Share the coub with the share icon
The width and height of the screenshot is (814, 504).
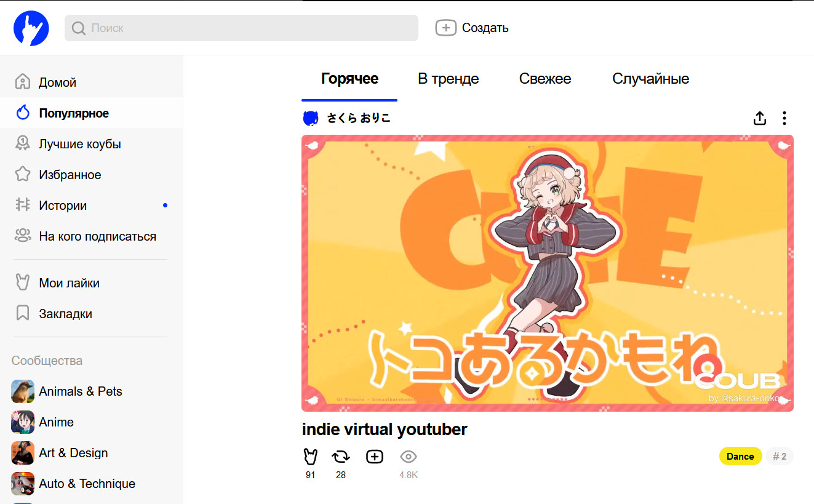[x=760, y=118]
